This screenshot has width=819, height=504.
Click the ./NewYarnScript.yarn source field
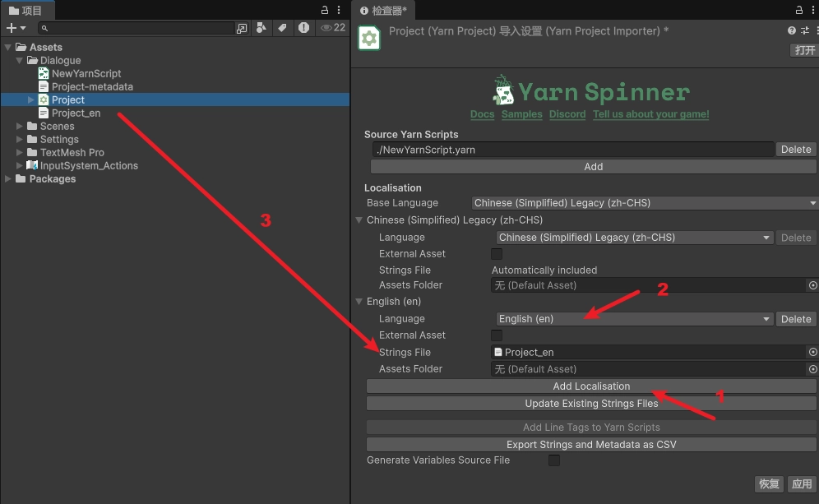pos(573,150)
